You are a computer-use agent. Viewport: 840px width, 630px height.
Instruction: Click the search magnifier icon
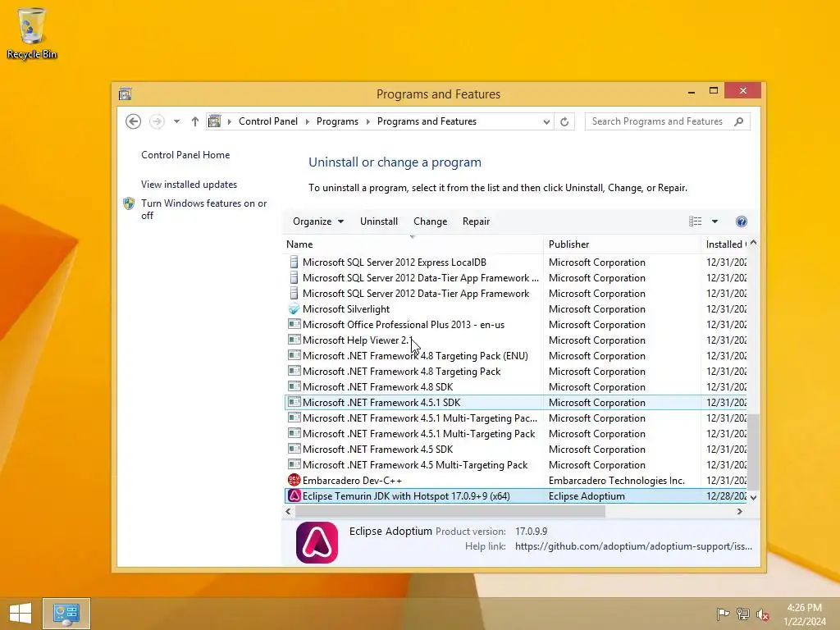[739, 121]
